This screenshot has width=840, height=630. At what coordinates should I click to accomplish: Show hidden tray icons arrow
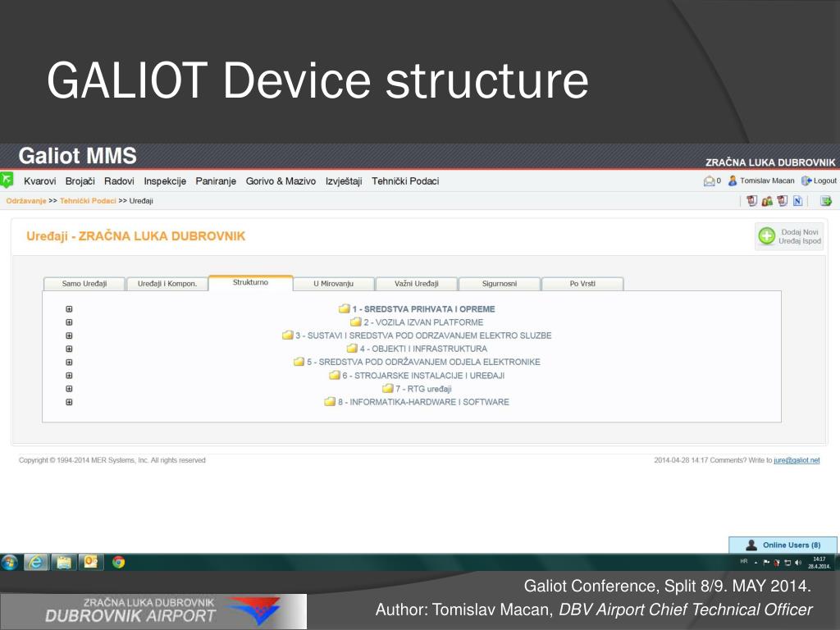click(756, 563)
